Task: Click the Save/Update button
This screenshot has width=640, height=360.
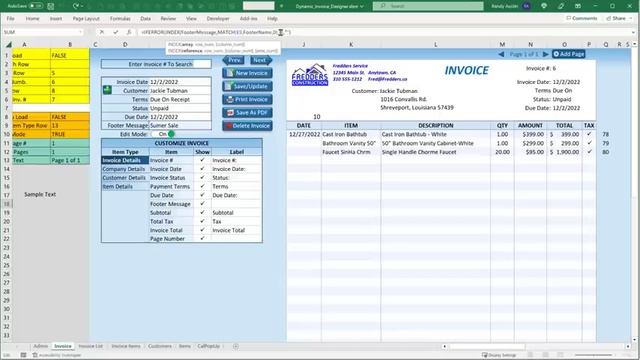Action: point(247,86)
